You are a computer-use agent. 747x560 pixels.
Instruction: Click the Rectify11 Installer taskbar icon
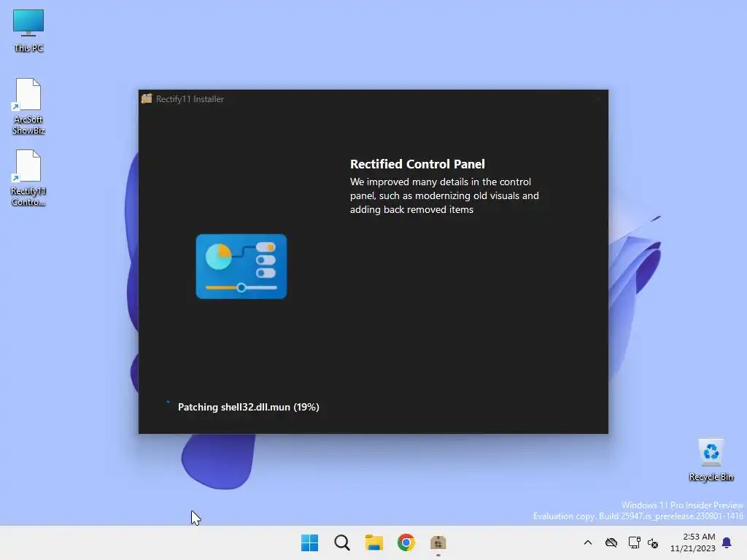438,542
